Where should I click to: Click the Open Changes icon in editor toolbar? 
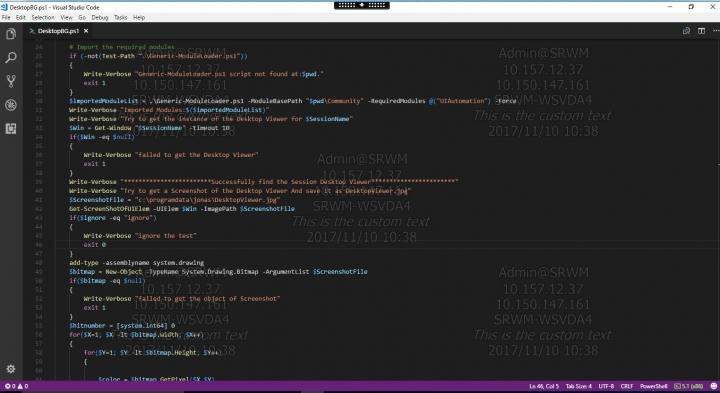686,31
